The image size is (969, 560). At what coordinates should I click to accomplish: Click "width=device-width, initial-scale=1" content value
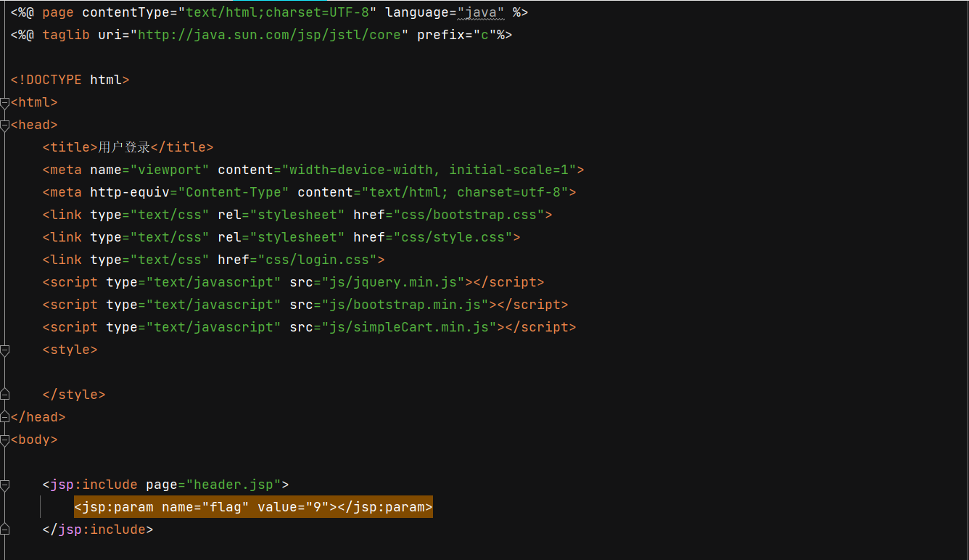pyautogui.click(x=429, y=170)
